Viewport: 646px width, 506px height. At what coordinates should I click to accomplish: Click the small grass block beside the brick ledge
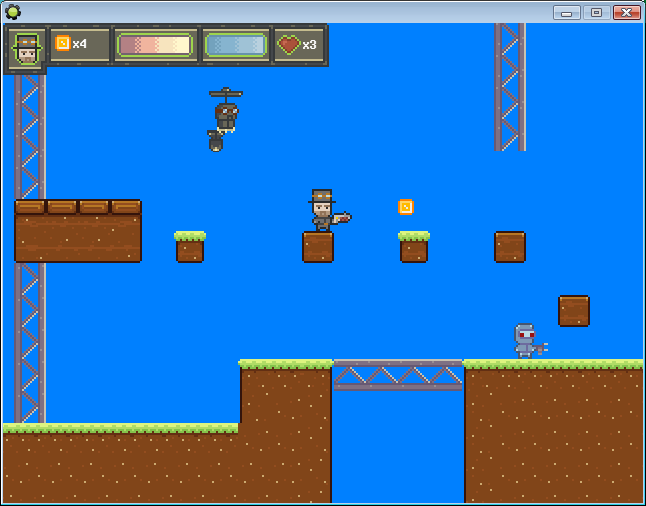190,247
